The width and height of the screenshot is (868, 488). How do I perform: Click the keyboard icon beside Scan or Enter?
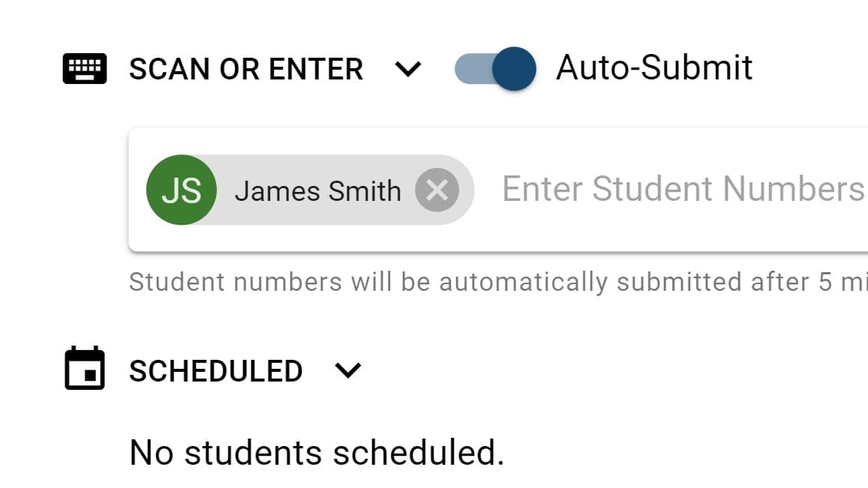tap(85, 69)
